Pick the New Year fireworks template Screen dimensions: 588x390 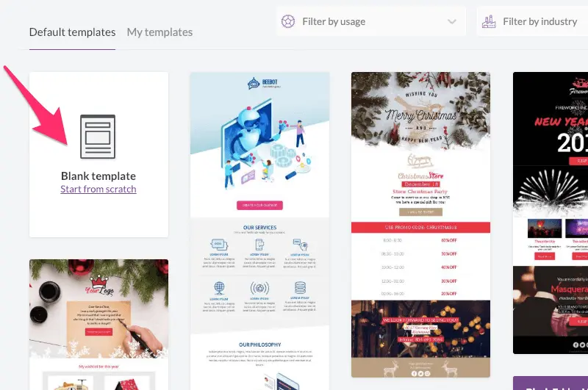coord(550,213)
